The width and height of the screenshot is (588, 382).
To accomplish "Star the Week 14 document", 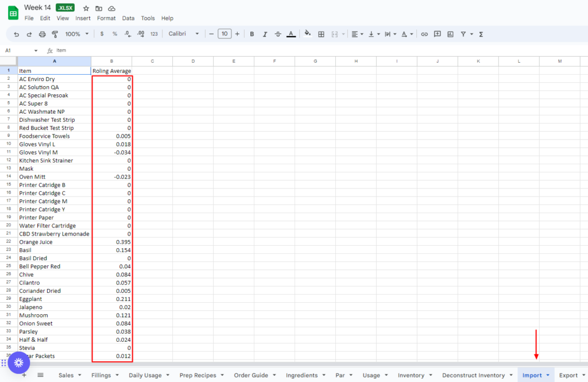I will [x=86, y=8].
